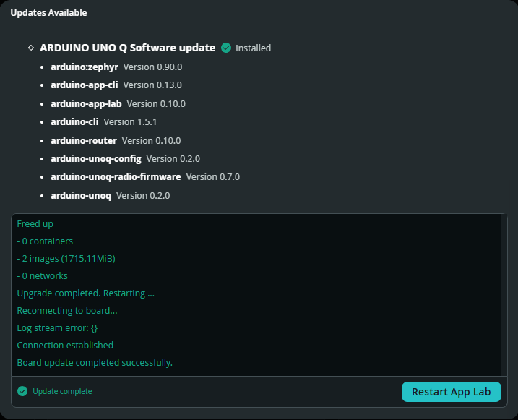Click Version 1.5.1 of arduino-cli
The width and height of the screenshot is (518, 420).
click(x=130, y=122)
